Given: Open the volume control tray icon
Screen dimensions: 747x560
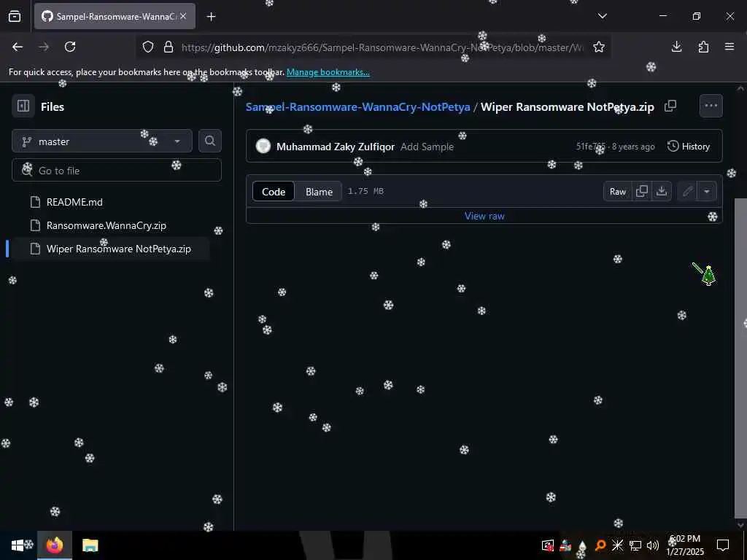Looking at the screenshot, I should point(653,545).
